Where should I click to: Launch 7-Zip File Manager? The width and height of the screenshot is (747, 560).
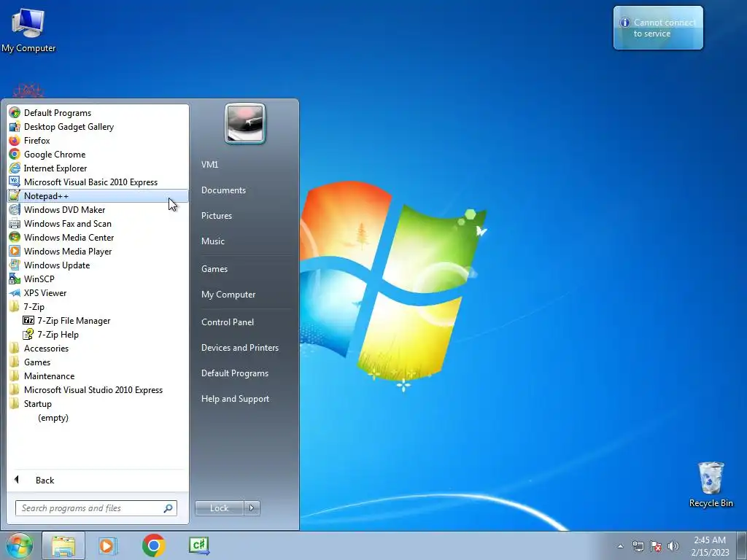tap(98, 321)
